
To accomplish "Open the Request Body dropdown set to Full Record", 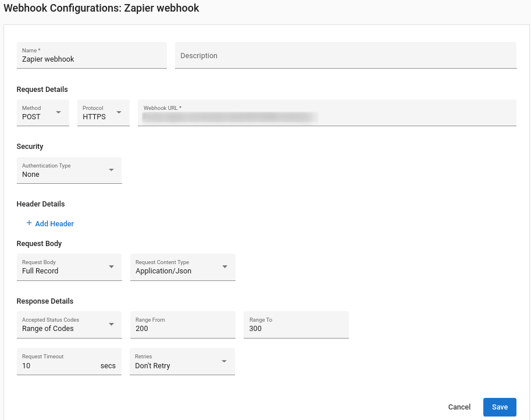I will coord(69,267).
